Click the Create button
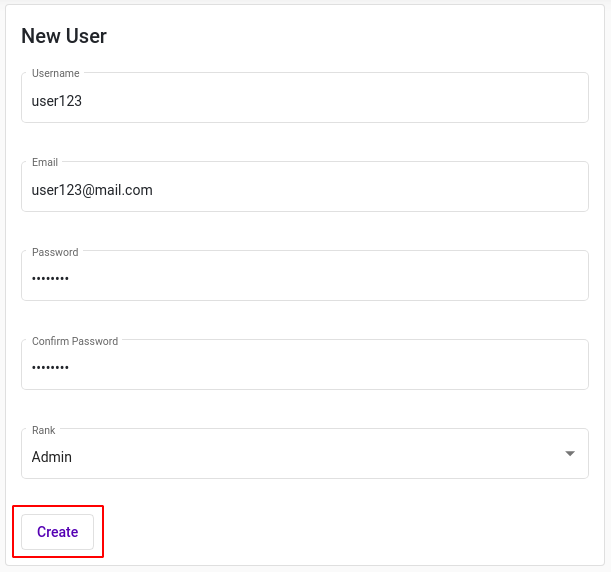This screenshot has height=572, width=611. [57, 532]
